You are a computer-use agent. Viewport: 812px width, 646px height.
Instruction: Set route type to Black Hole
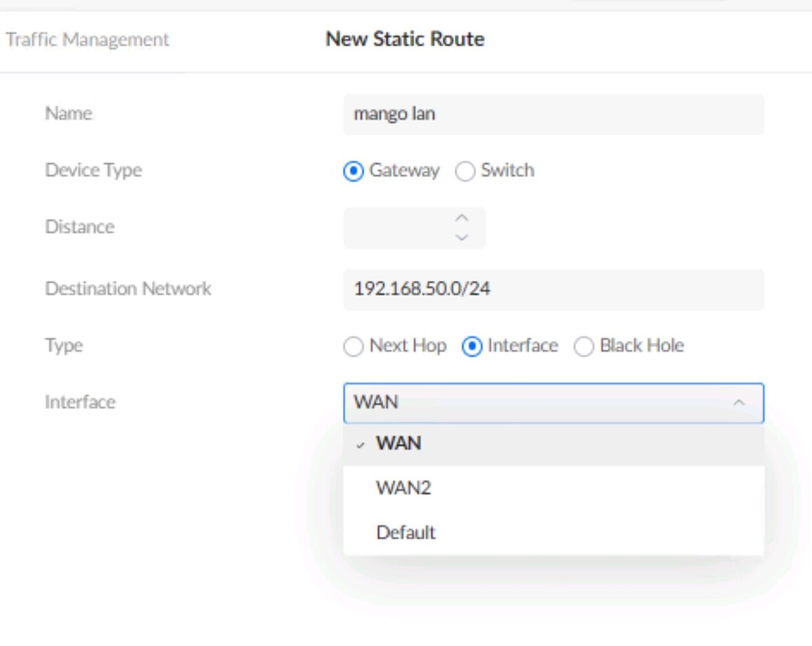(x=584, y=346)
